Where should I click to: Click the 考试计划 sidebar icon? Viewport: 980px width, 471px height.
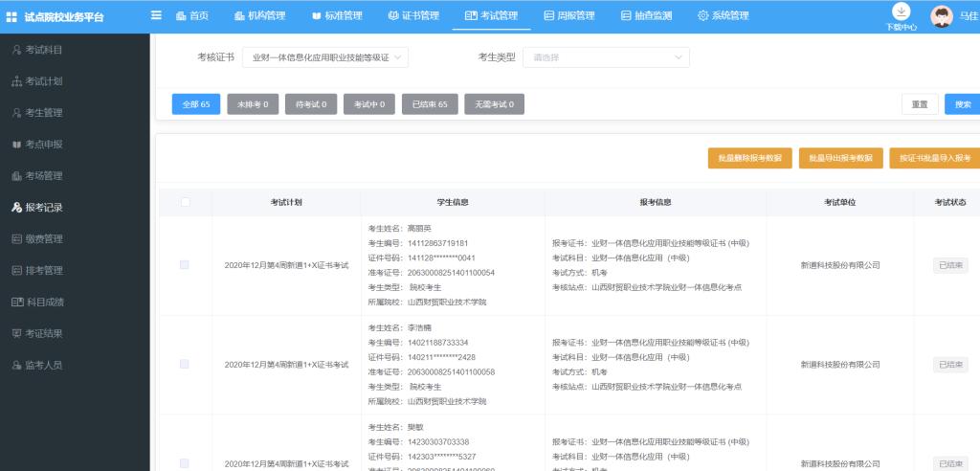[17, 81]
